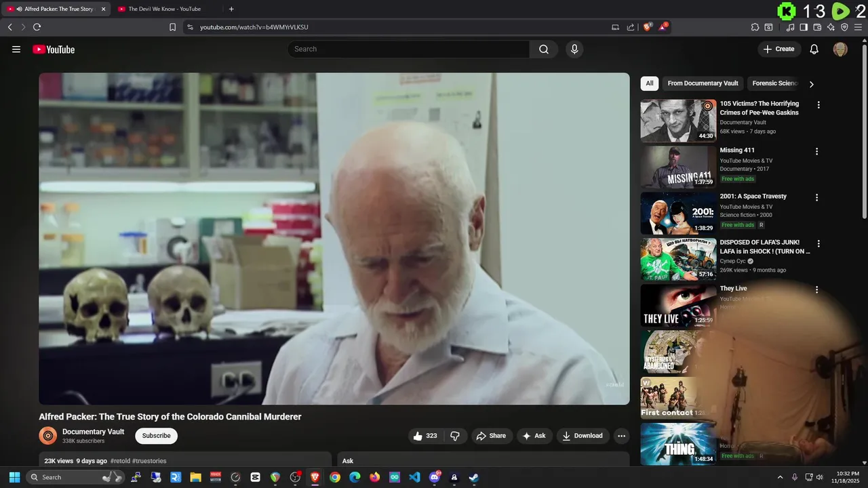This screenshot has width=868, height=488.
Task: Focus the YouTube search field
Action: coord(408,49)
